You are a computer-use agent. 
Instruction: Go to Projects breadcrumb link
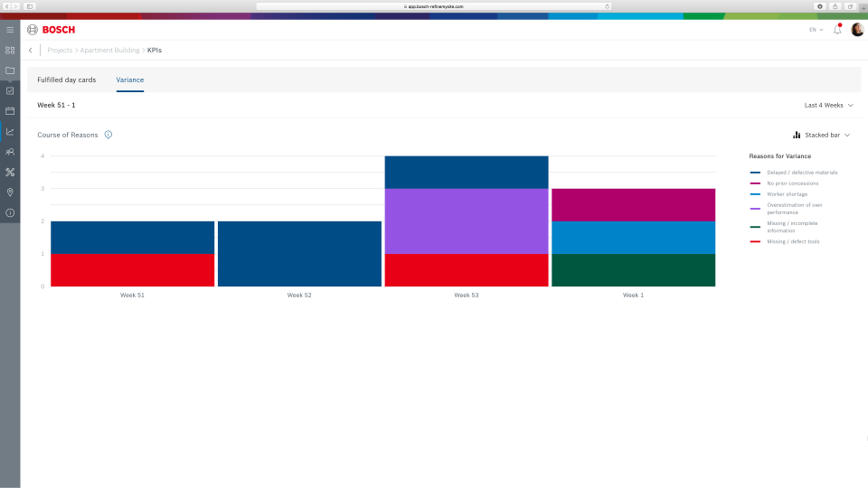click(x=60, y=51)
